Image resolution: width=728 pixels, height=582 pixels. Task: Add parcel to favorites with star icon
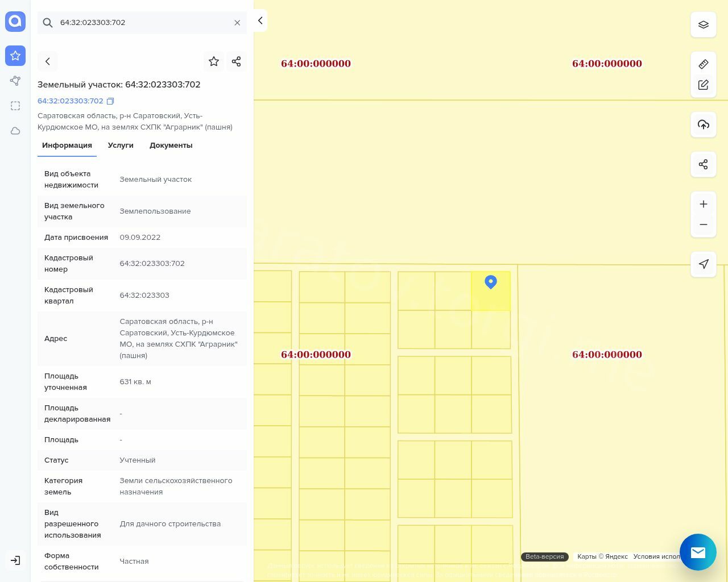click(214, 61)
